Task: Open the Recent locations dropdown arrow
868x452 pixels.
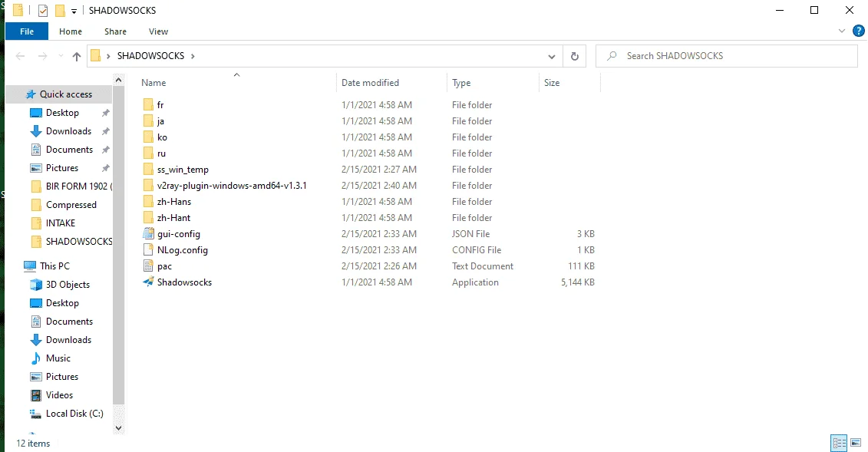Action: pyautogui.click(x=61, y=56)
